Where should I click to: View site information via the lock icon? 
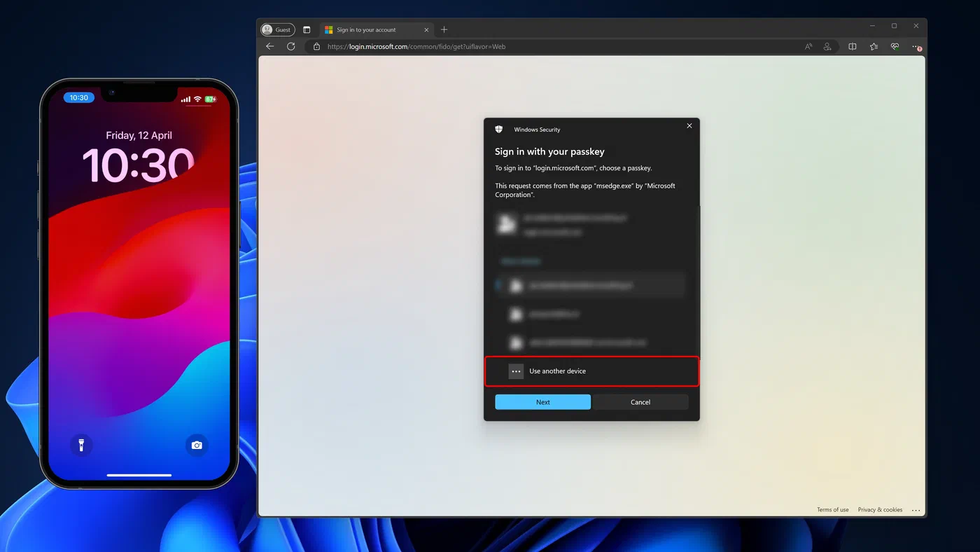point(316,47)
